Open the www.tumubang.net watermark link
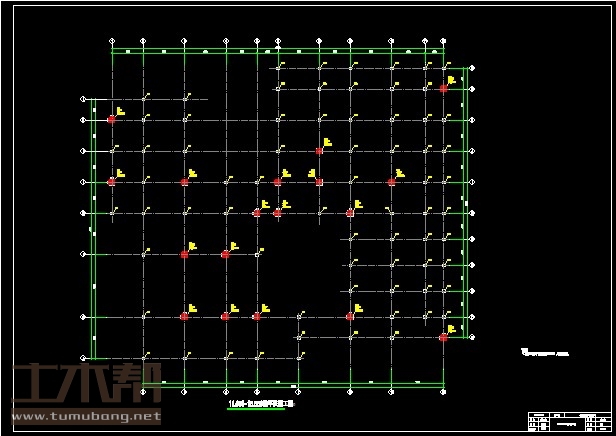This screenshot has width=616, height=436. (x=86, y=415)
